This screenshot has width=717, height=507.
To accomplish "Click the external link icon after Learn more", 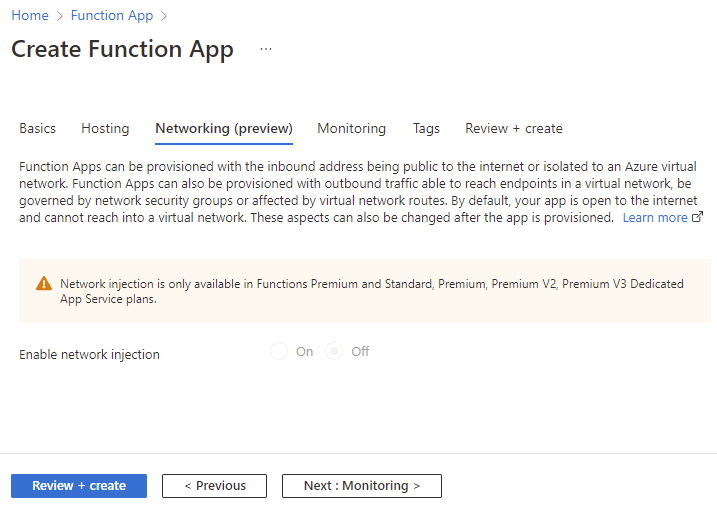I will [697, 217].
